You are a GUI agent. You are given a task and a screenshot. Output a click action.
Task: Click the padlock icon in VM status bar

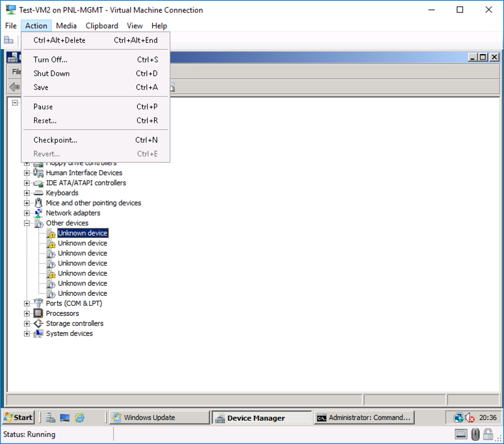tap(488, 434)
